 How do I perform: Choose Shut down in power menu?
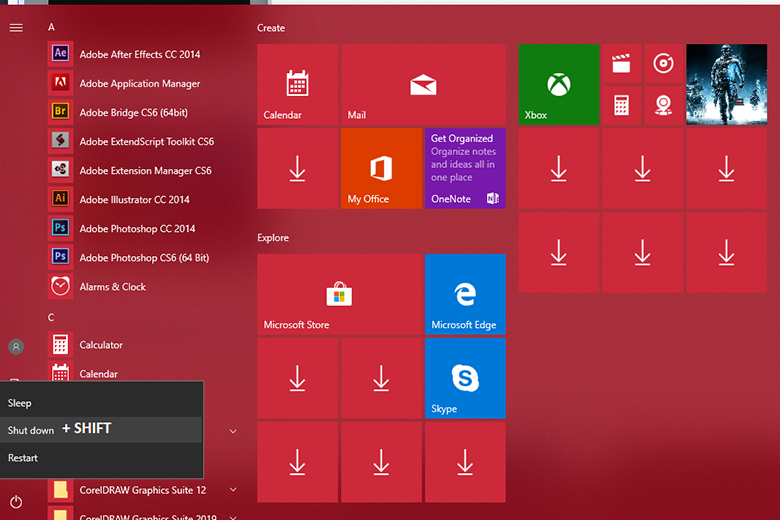pos(31,430)
